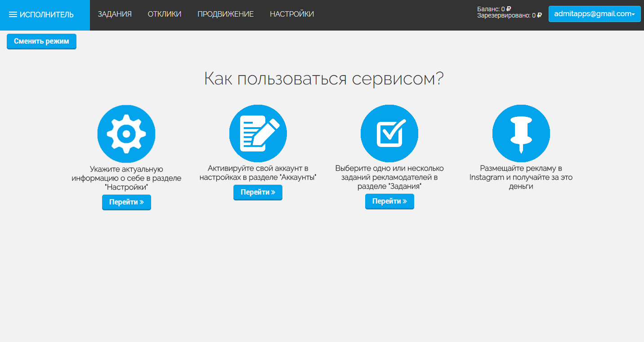Click Перейти under the Аккаунты activation step
This screenshot has height=342, width=644.
258,192
